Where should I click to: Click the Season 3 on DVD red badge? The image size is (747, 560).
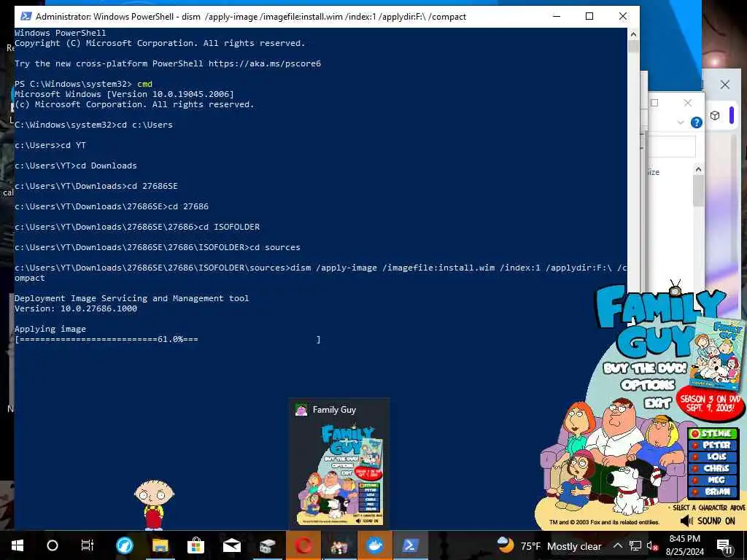tap(710, 403)
